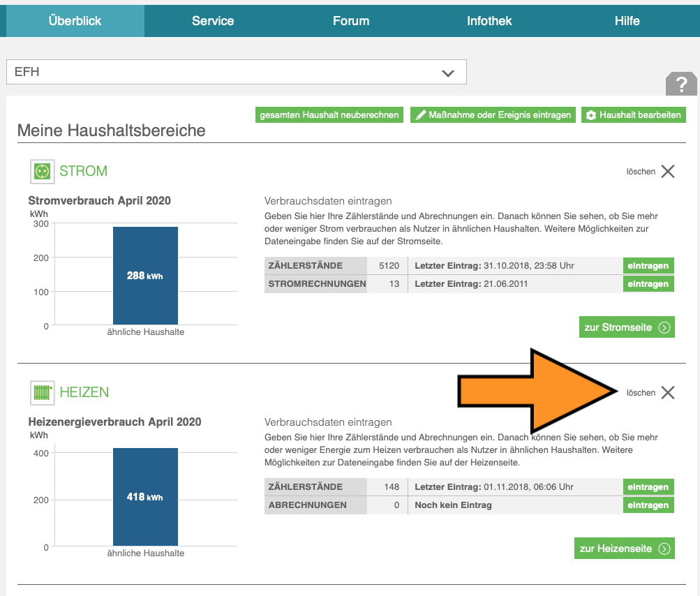Image resolution: width=700 pixels, height=596 pixels.
Task: Click pencil icon Maßnahme oder Ereignis eintragen
Action: (x=421, y=115)
